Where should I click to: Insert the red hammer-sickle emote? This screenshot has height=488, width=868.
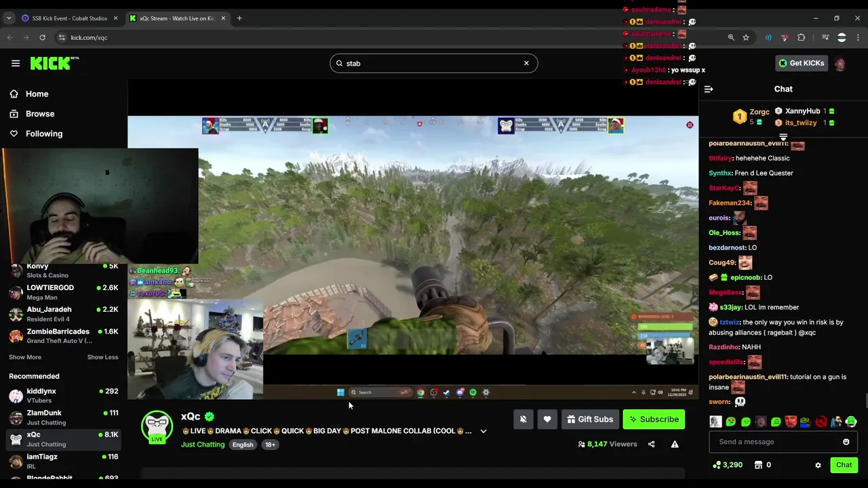click(x=821, y=422)
